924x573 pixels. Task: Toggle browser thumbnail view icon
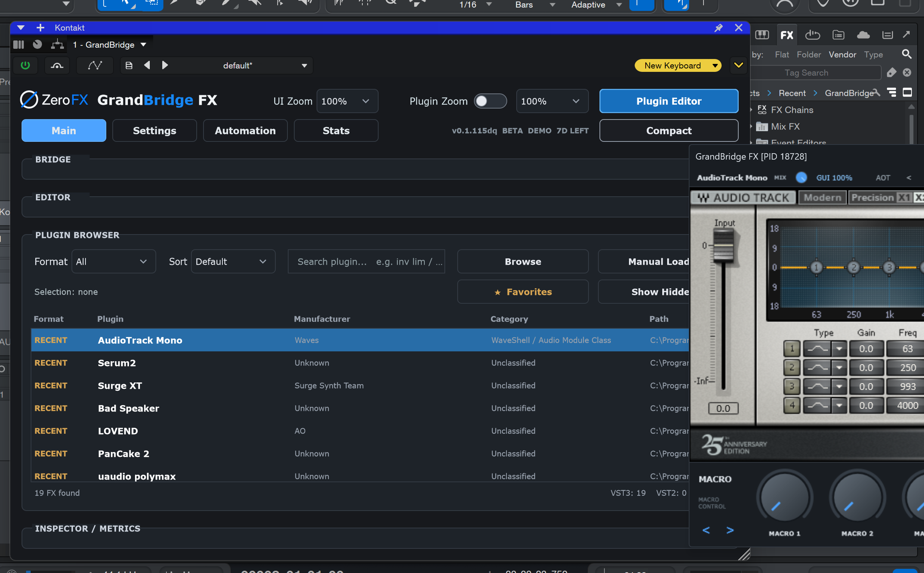[x=907, y=92]
